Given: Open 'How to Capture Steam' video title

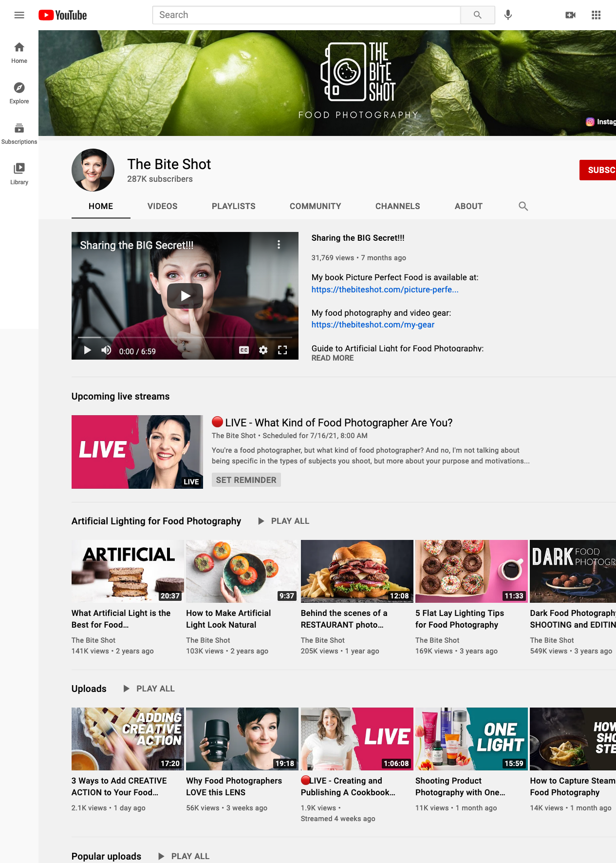Looking at the screenshot, I should coord(573,786).
